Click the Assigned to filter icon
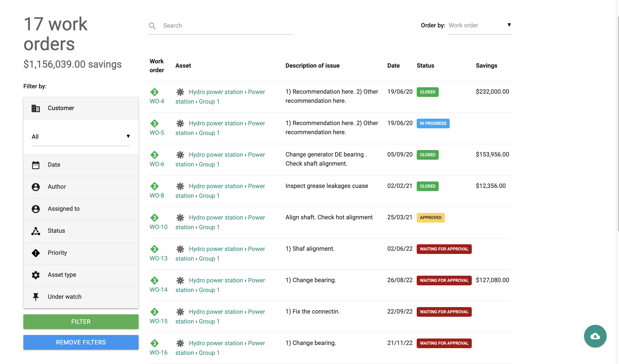This screenshot has width=619, height=364. 35,208
